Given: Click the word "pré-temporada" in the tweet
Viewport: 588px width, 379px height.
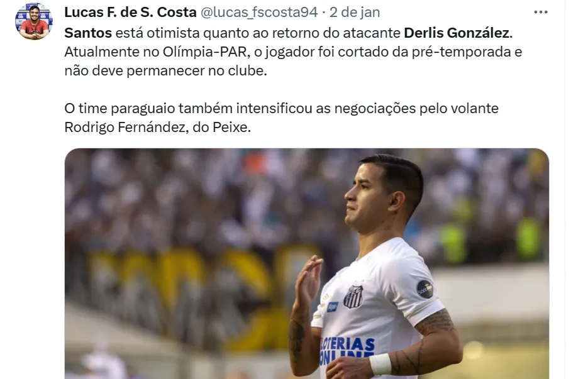Looking at the screenshot, I should coord(462,52).
